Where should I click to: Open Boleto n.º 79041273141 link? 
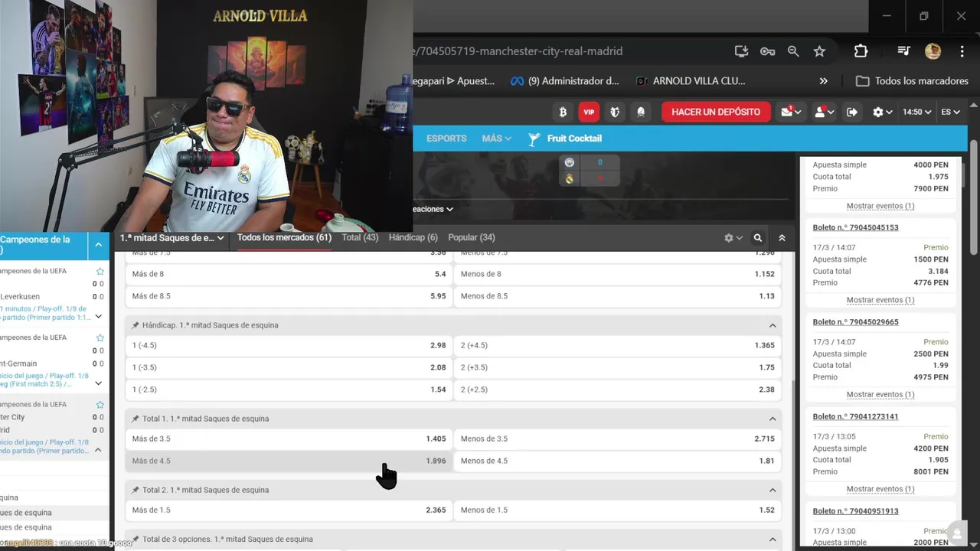pos(855,416)
